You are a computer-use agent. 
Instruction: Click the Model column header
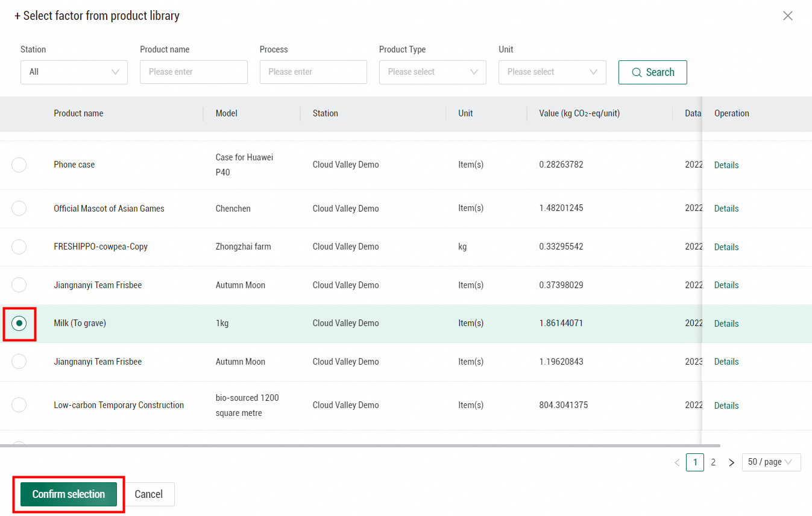point(227,113)
